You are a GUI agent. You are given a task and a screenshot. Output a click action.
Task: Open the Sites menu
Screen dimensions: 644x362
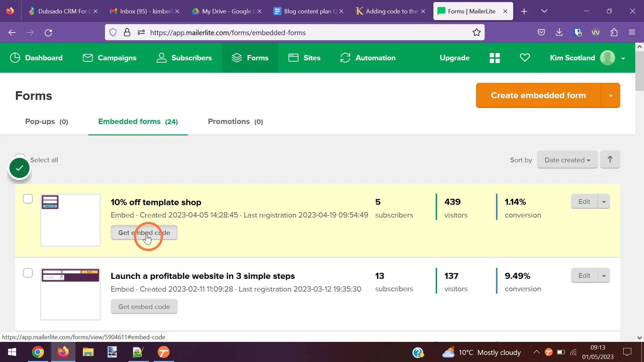304,58
